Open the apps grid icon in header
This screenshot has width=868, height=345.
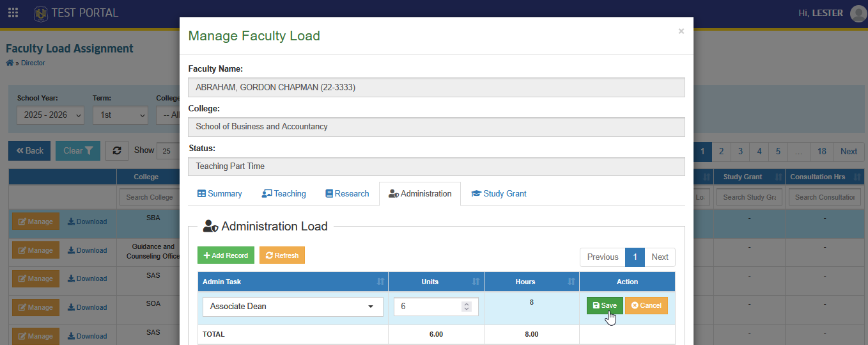tap(13, 13)
